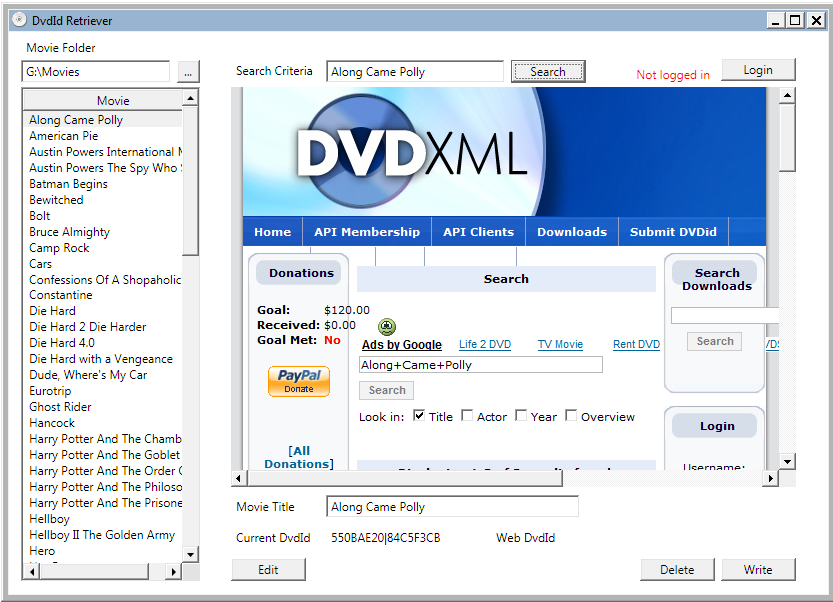Click the Ads by Google link
833x602 pixels.
coord(402,344)
